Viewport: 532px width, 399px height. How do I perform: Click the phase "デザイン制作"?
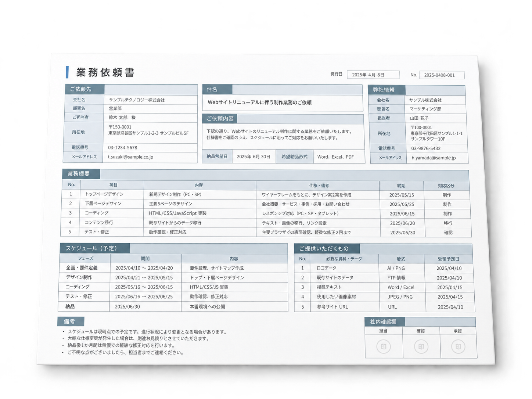[79, 278]
